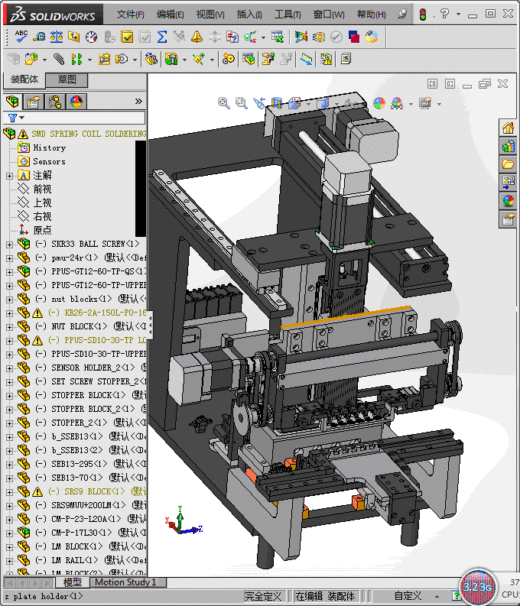Expand the SKR33 BALL SCREW<1> component
This screenshot has width=520, height=606.
(9, 244)
